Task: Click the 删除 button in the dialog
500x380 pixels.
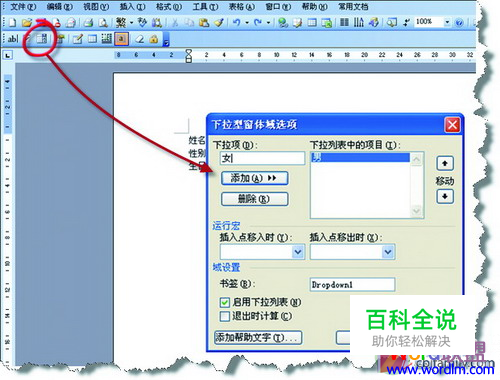Action: coord(254,199)
